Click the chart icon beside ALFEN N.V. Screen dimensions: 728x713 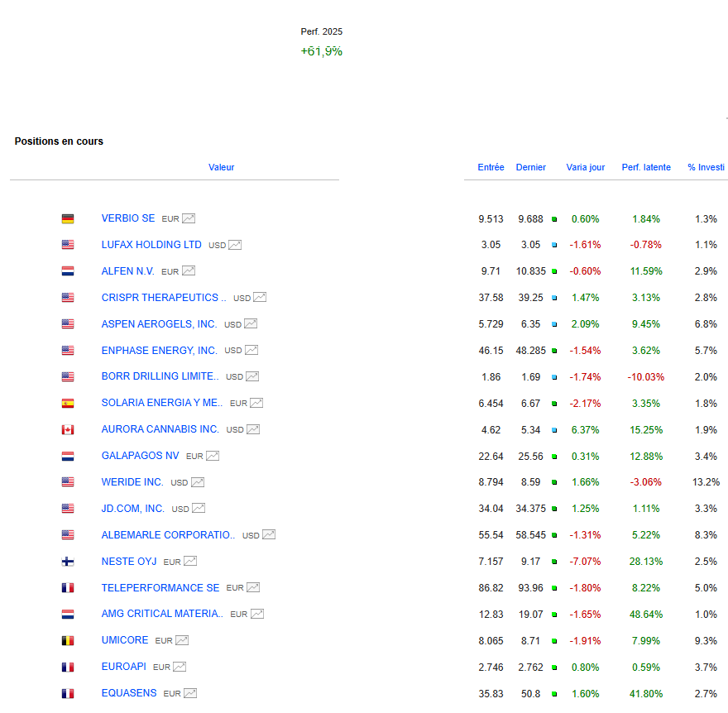pos(189,270)
